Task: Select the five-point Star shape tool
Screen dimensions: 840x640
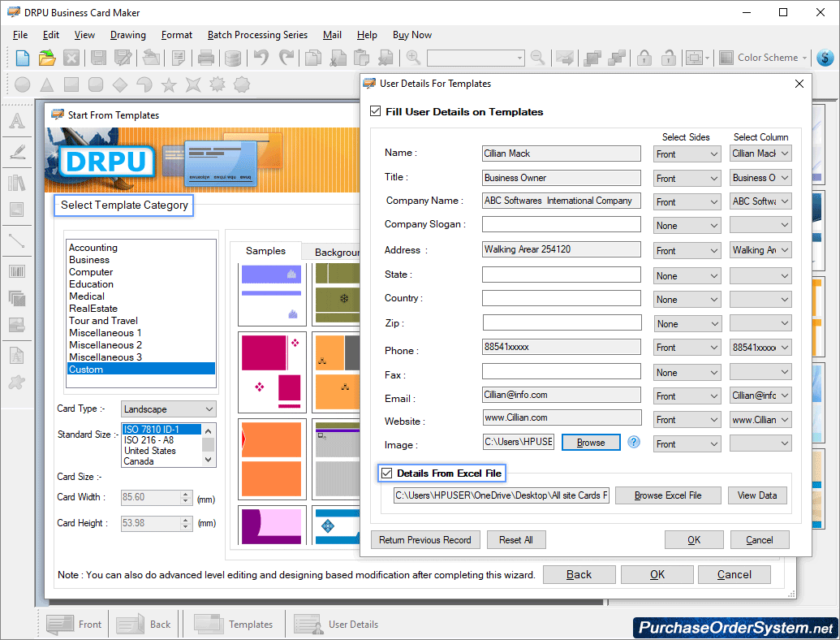Action: tap(169, 84)
